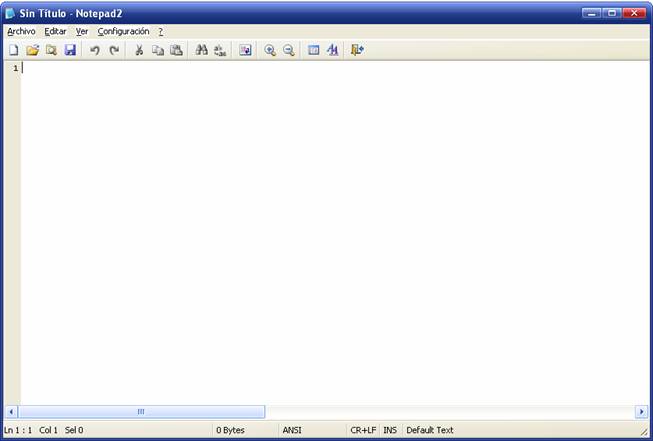Click the Customize Schemes font icon
The height and width of the screenshot is (441, 653).
[332, 50]
